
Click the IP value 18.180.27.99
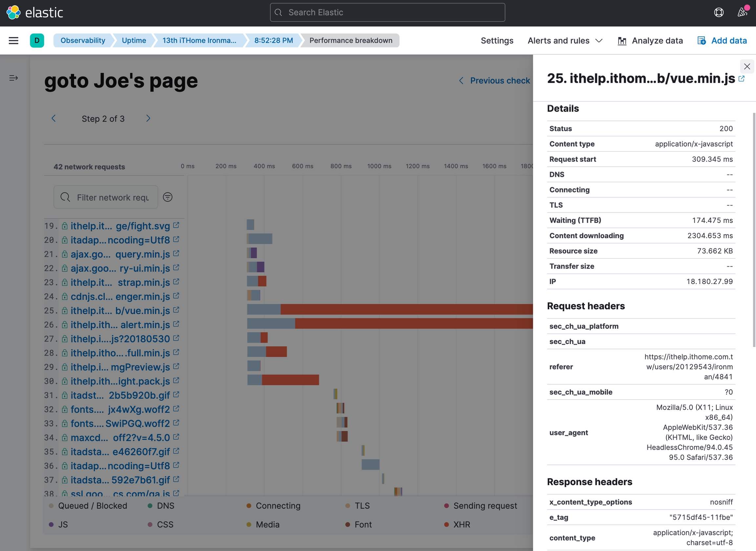pos(709,281)
